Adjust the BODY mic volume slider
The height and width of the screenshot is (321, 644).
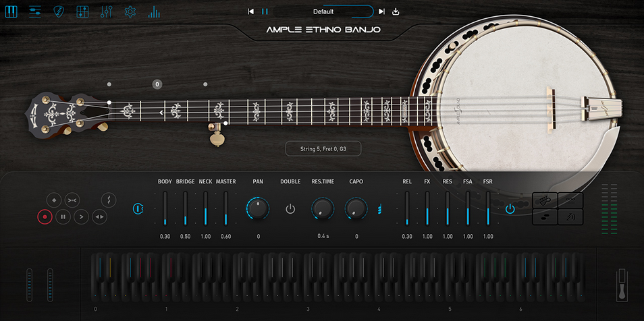point(165,208)
